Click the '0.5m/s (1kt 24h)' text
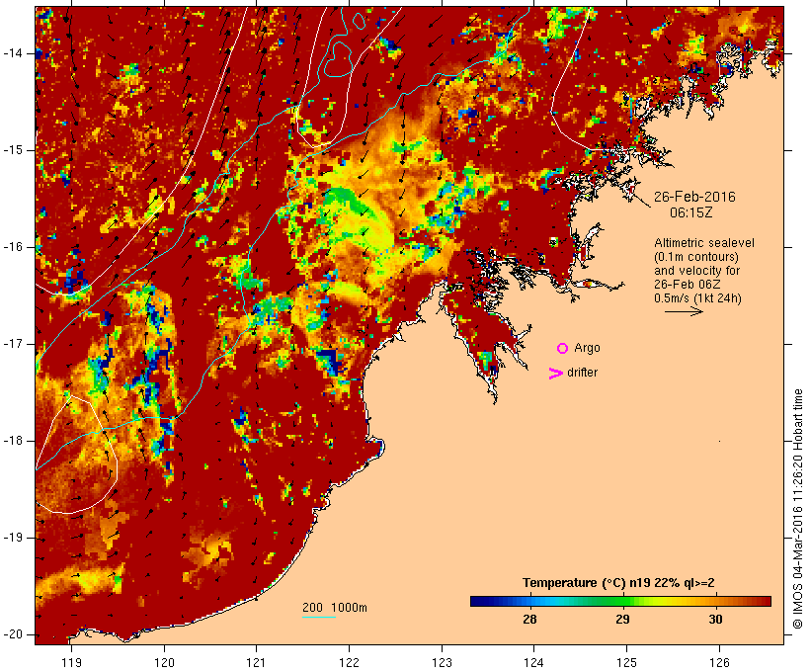 (x=697, y=298)
